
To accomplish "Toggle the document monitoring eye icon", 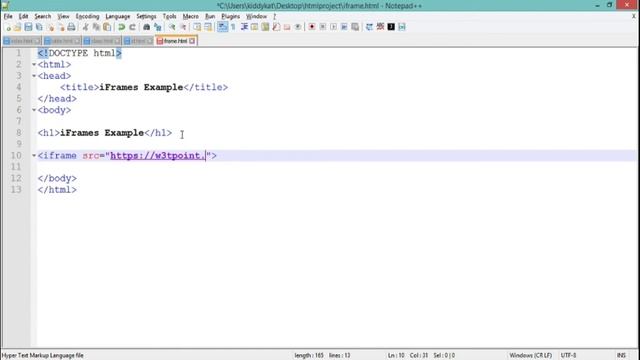I will point(298,27).
